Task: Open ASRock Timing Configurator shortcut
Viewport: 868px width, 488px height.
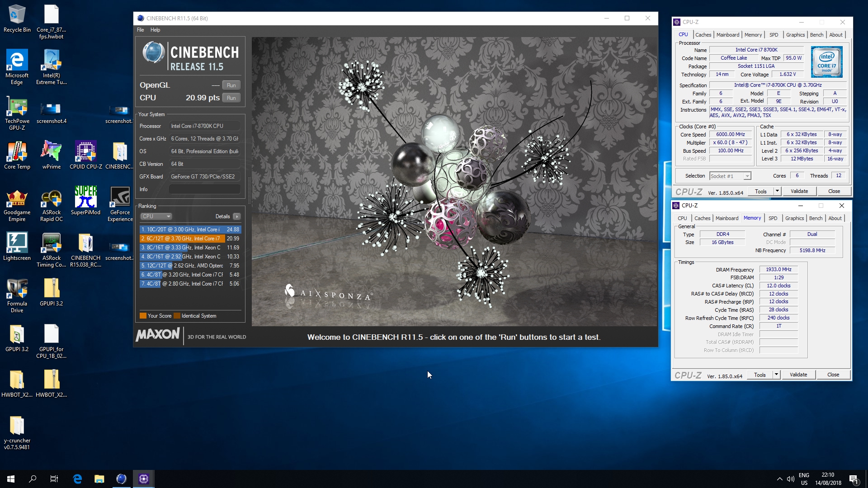Action: point(51,250)
